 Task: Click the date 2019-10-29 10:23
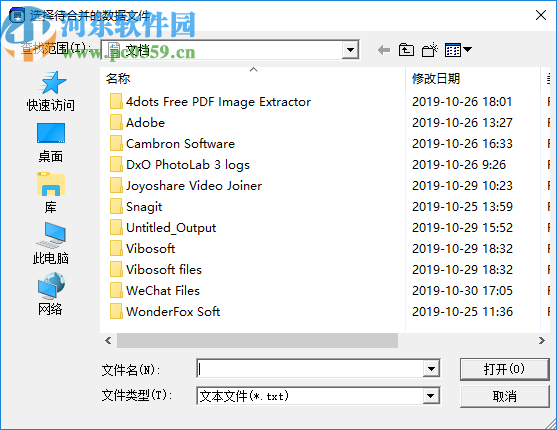pyautogui.click(x=462, y=186)
